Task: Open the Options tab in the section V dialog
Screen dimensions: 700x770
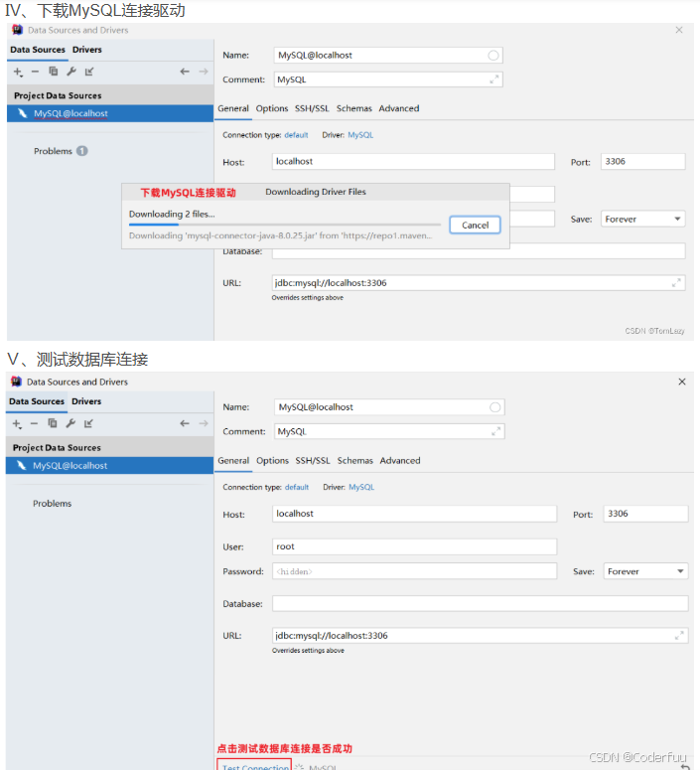Action: point(272,461)
